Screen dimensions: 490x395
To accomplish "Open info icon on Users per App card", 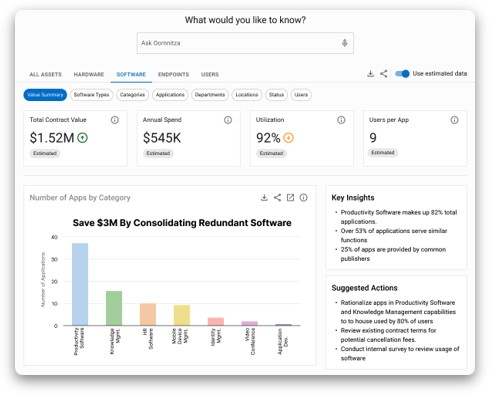I will 455,120.
